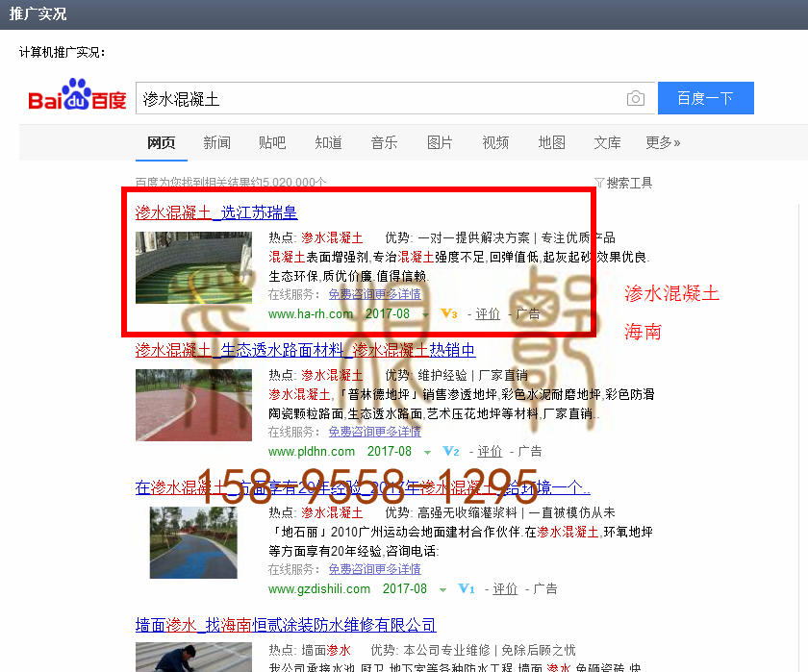Select the 网页 tab
Screen dimensions: 808x672
pyautogui.click(x=162, y=142)
